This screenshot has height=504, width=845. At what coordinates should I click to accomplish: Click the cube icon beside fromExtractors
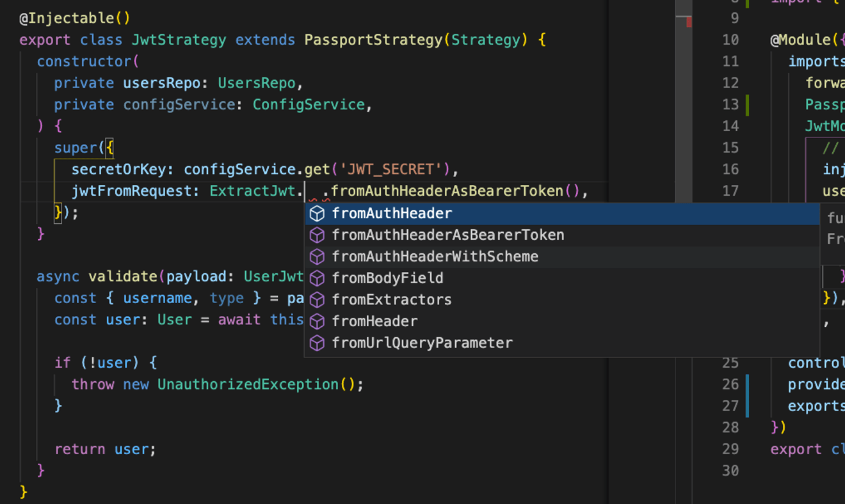[318, 299]
